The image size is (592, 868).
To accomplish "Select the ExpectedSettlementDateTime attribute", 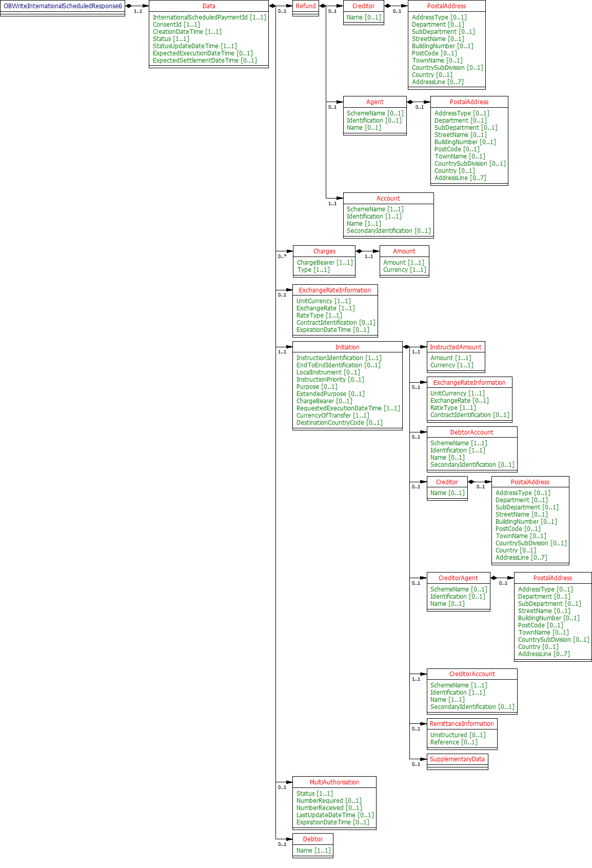I will [x=205, y=61].
